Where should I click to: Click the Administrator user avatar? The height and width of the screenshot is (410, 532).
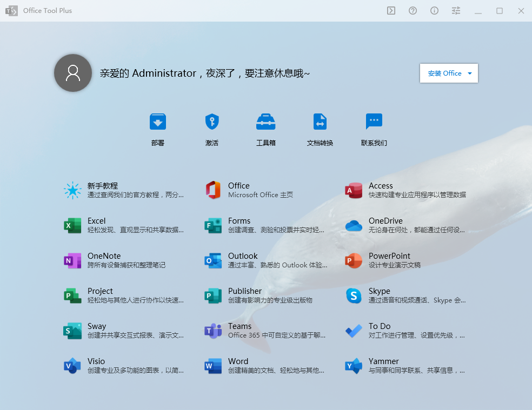pyautogui.click(x=73, y=73)
